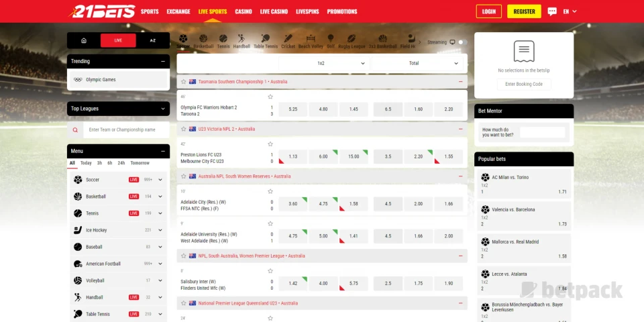Image resolution: width=644 pixels, height=322 pixels.
Task: Click the 21Bets logo
Action: click(x=101, y=11)
